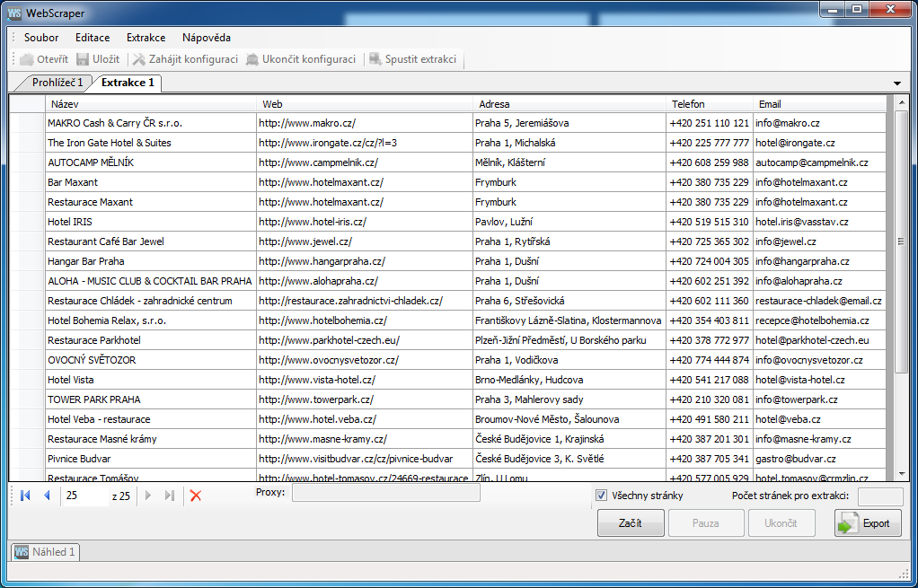The height and width of the screenshot is (588, 918).
Task: Click gastro@budvar.cz email cell
Action: [819, 459]
